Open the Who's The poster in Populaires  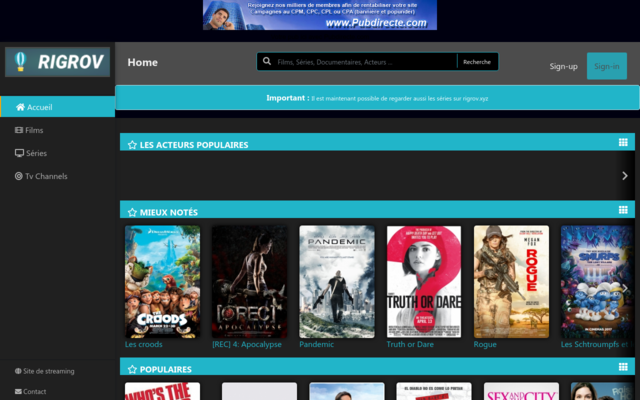tap(162, 391)
